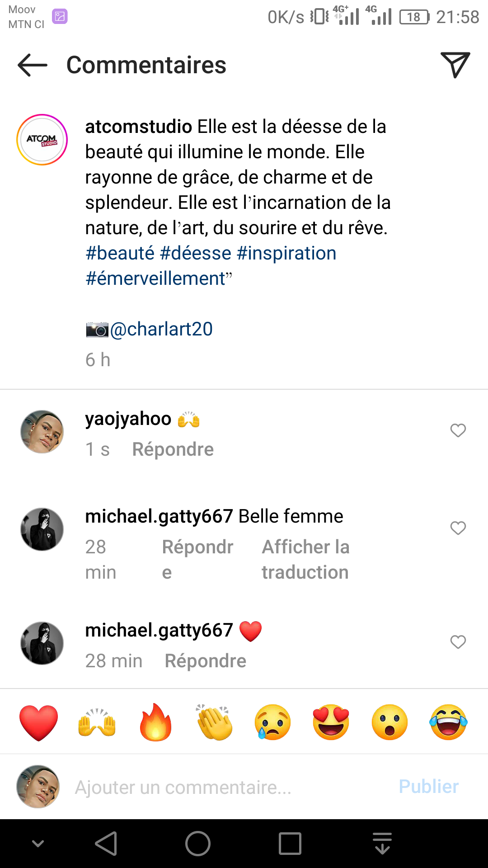488x868 pixels.
Task: Insert the red heart quick emoji
Action: tap(39, 722)
